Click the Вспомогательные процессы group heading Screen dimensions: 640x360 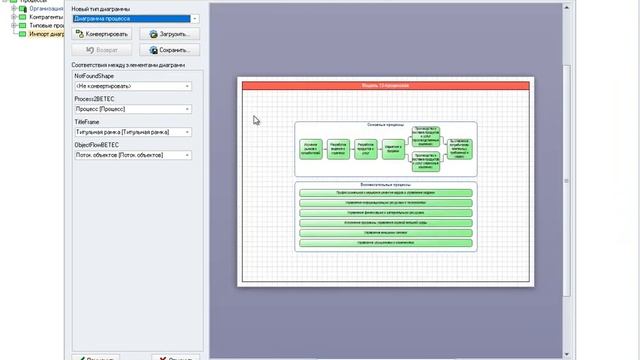point(385,185)
